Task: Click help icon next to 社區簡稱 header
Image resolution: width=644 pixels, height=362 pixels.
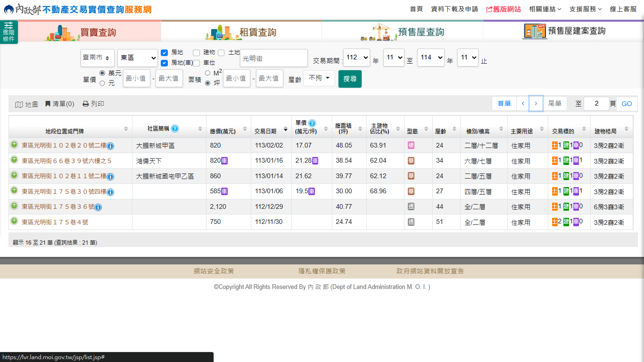Action: [175, 129]
